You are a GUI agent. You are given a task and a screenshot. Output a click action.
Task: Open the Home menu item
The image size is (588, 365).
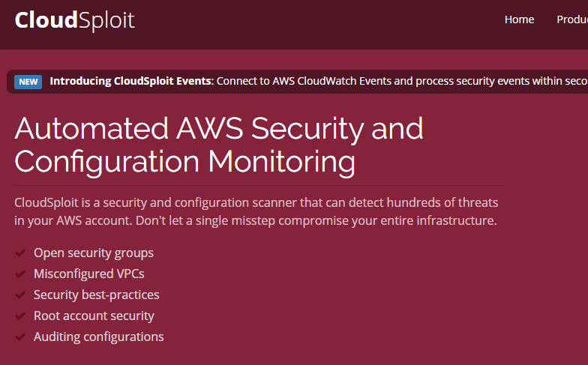(519, 19)
